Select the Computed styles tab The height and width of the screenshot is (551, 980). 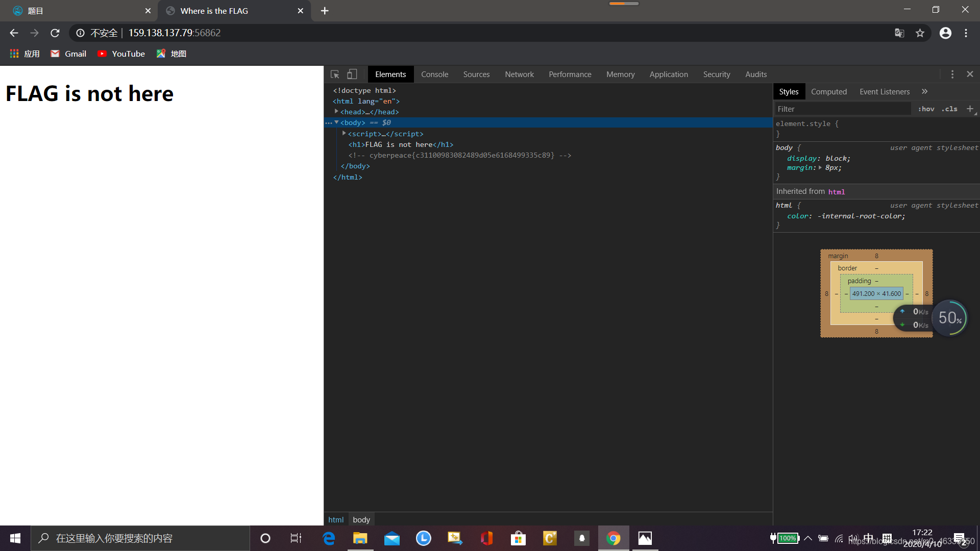click(x=828, y=91)
